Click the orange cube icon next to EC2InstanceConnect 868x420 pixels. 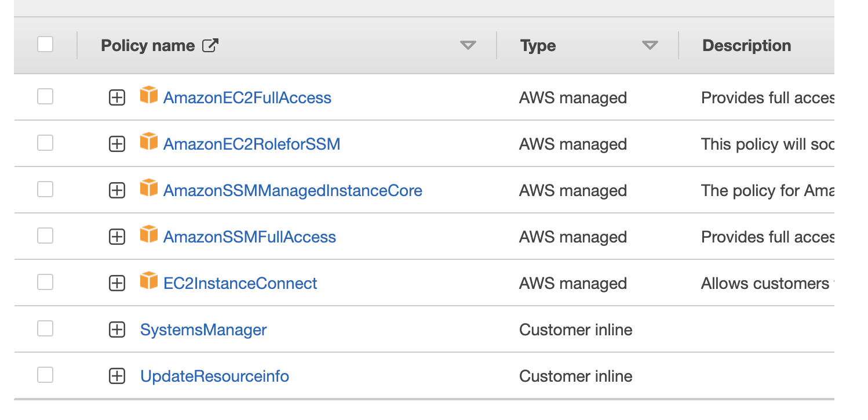tap(149, 283)
